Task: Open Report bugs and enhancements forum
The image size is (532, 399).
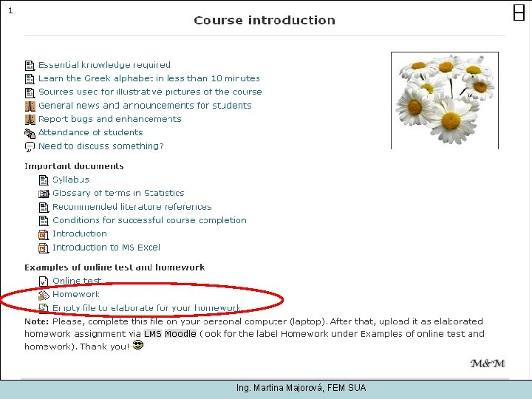Action: tap(110, 119)
